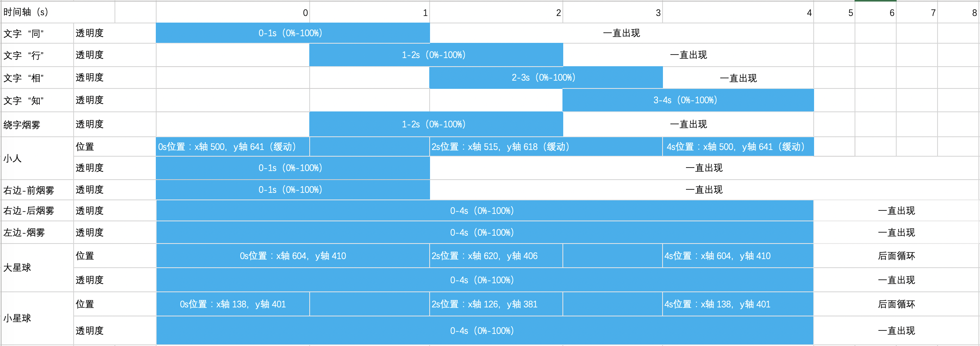This screenshot has height=346, width=980.
Task: Click the 时间轴 (s) header cell
Action: (26, 12)
